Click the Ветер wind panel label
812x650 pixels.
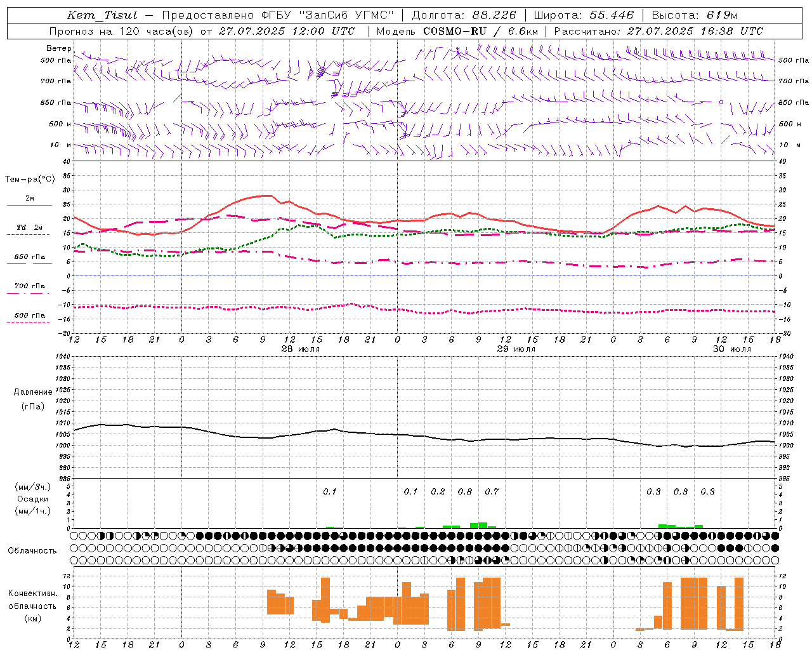coord(58,48)
